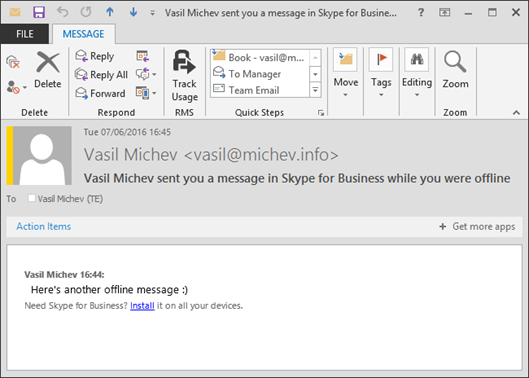Click the date 'Tue 07/06/2016 16:45'

[x=127, y=132]
